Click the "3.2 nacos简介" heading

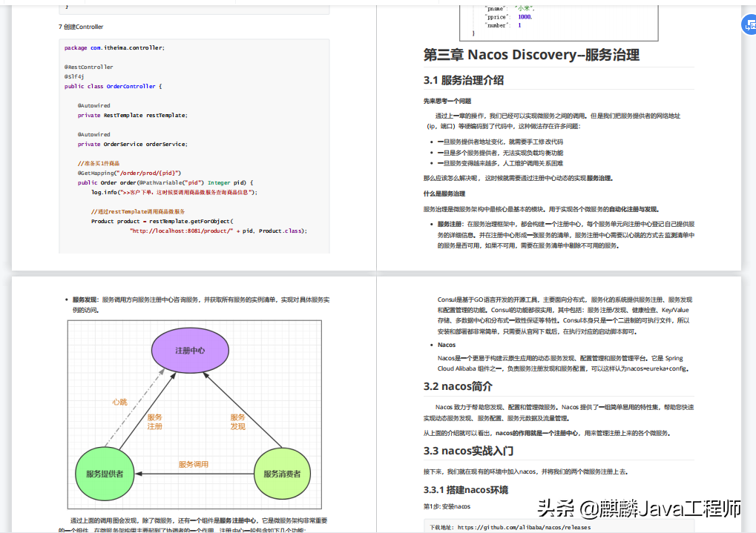pos(458,386)
